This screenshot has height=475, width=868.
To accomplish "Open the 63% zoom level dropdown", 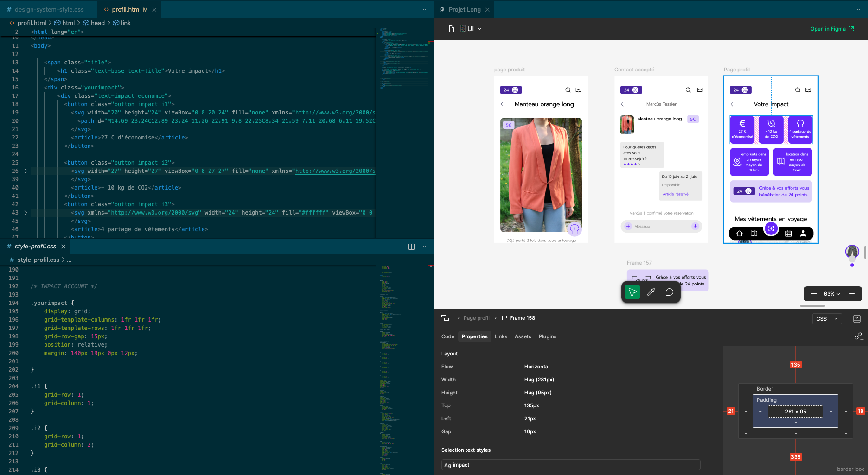I will 832,293.
